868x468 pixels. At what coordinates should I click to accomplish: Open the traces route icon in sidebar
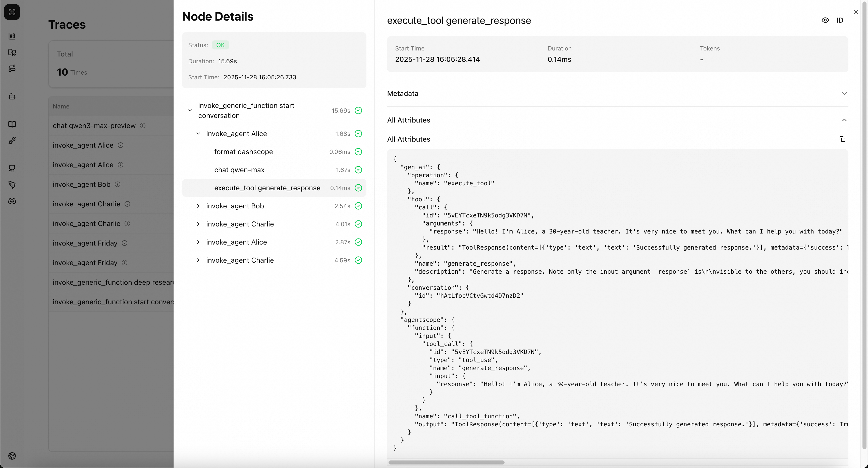point(12,68)
